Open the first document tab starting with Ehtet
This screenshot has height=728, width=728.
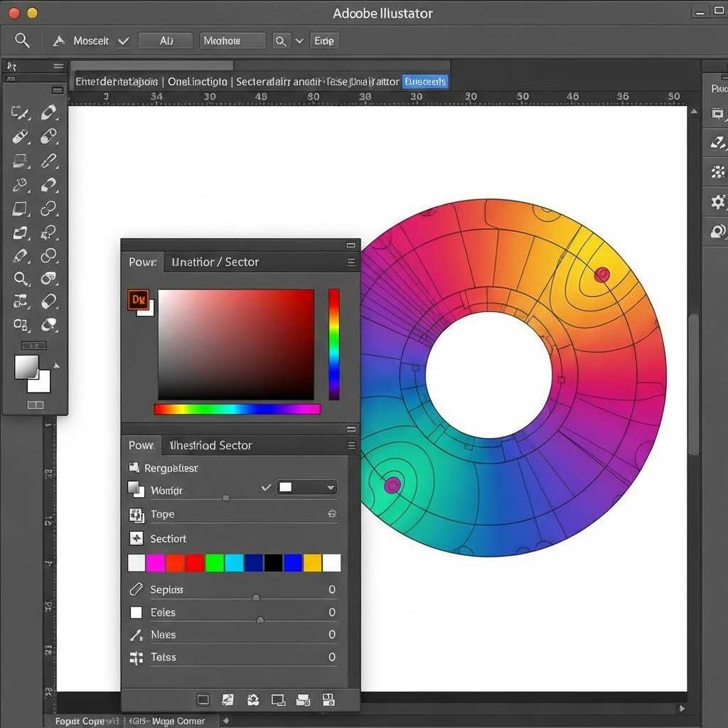[x=117, y=82]
